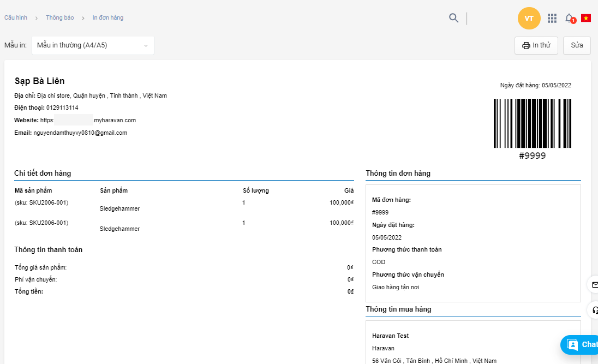Select In đơn hàng breadcrumb item
Image resolution: width=598 pixels, height=364 pixels.
pos(108,18)
